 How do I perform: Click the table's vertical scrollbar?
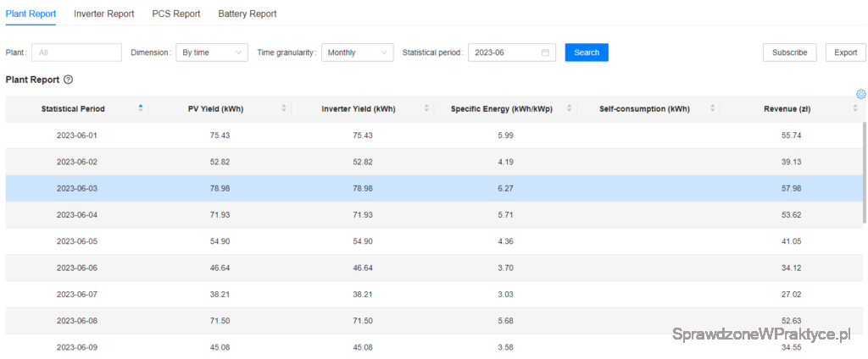click(x=864, y=169)
